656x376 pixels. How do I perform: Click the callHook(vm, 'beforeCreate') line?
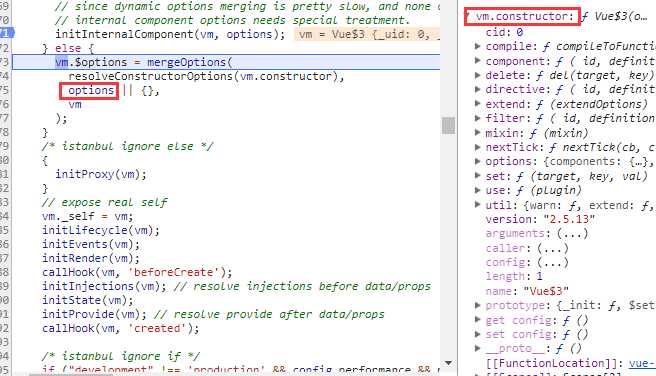pos(137,272)
